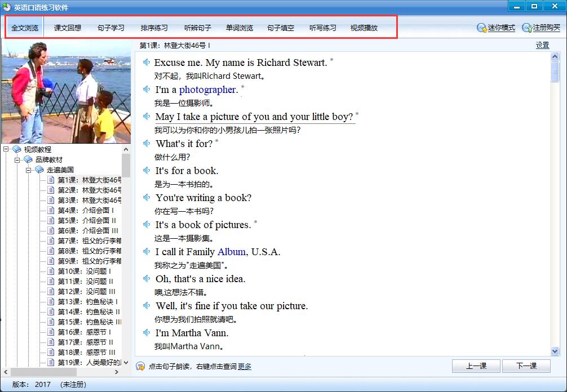Click document icon of 第4课: 介绍会面 I

pyautogui.click(x=51, y=210)
